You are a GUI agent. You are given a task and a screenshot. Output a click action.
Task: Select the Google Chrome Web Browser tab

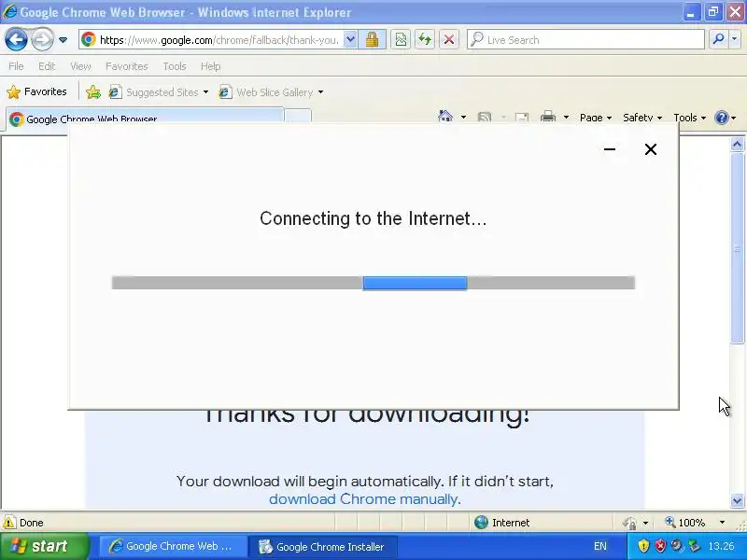(x=145, y=119)
